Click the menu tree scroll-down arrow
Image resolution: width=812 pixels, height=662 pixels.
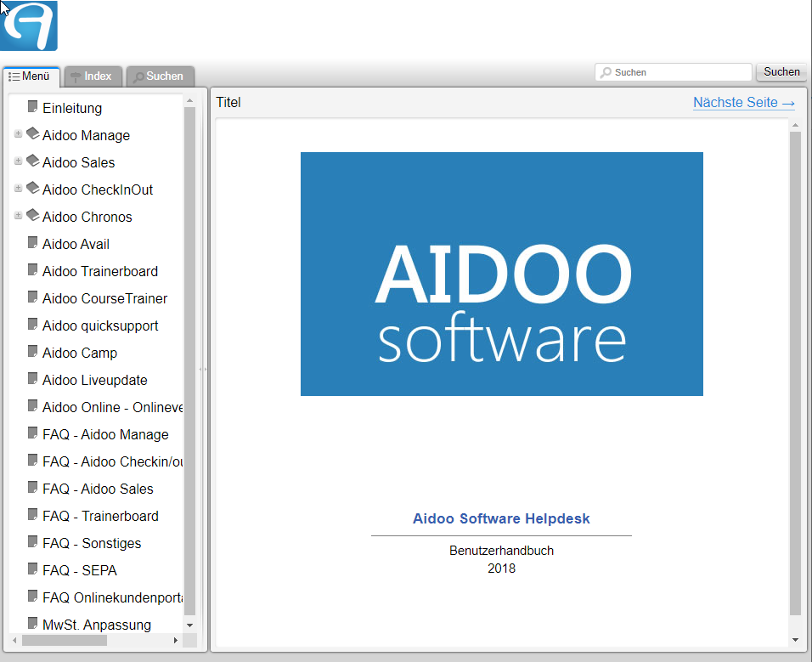(189, 625)
